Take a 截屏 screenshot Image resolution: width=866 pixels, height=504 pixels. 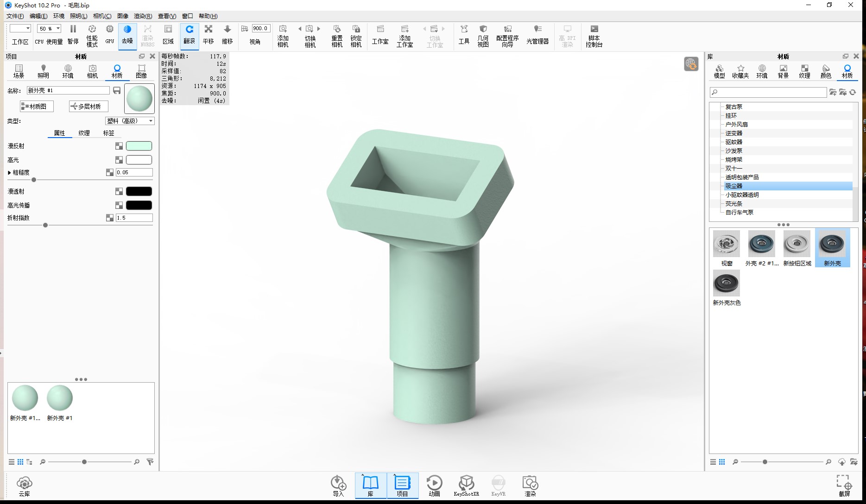pyautogui.click(x=844, y=485)
